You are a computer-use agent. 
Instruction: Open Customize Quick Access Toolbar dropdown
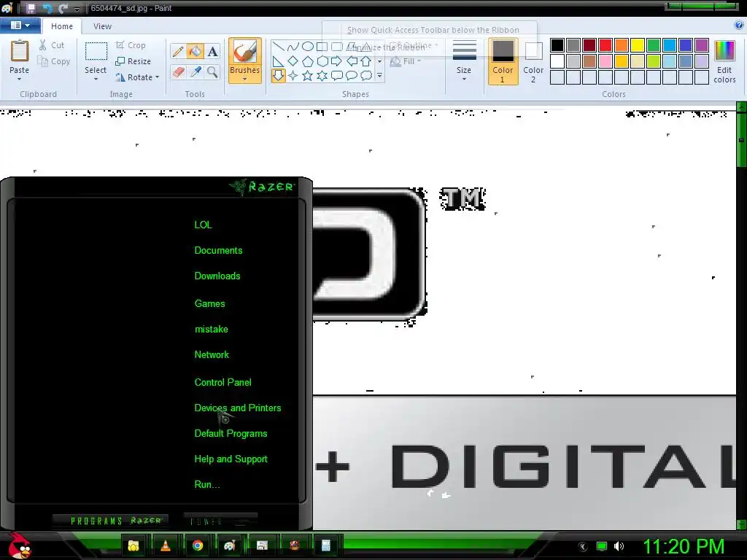77,9
